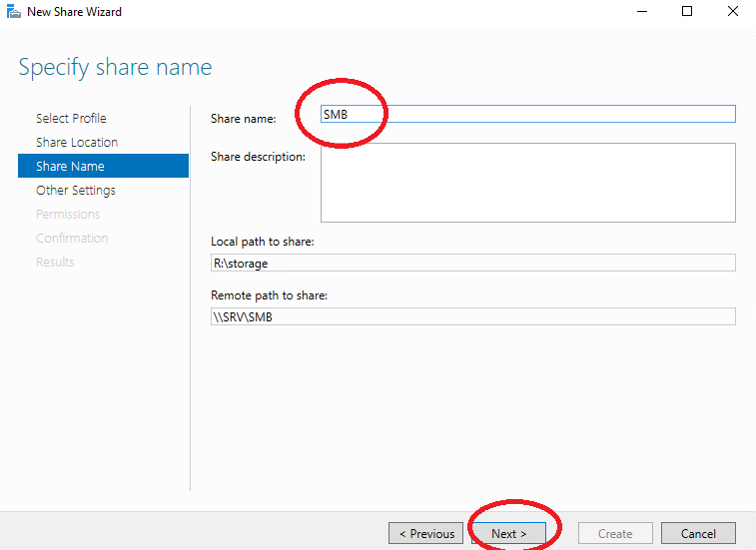The image size is (756, 550).
Task: Proceed using the Next button
Action: (508, 533)
